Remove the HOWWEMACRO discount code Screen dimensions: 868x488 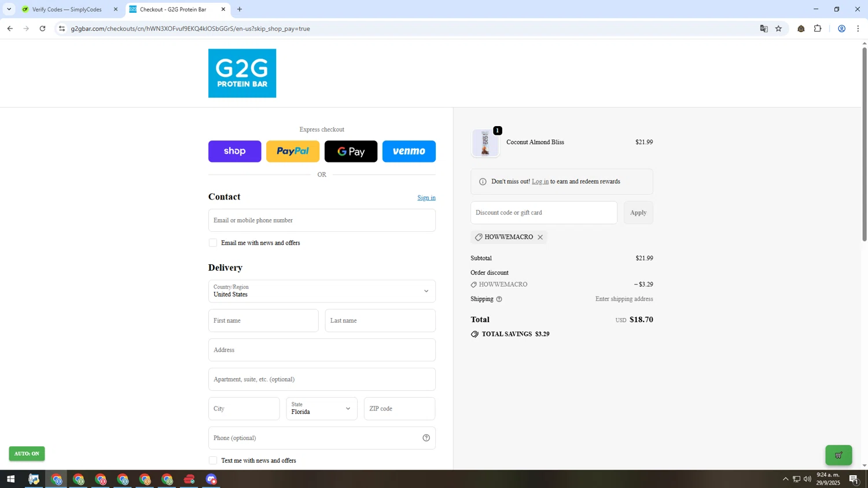[540, 237]
